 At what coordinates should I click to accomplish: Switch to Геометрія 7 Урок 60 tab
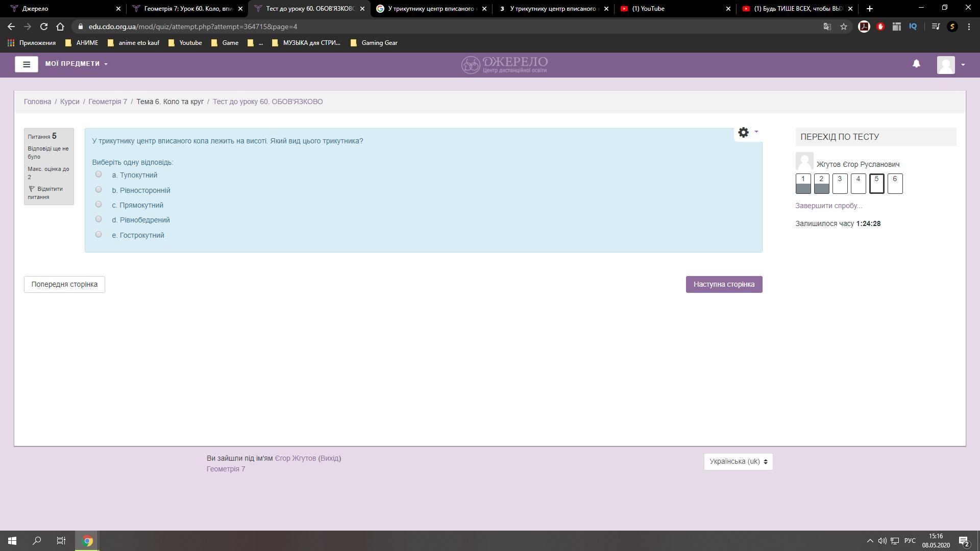[188, 9]
